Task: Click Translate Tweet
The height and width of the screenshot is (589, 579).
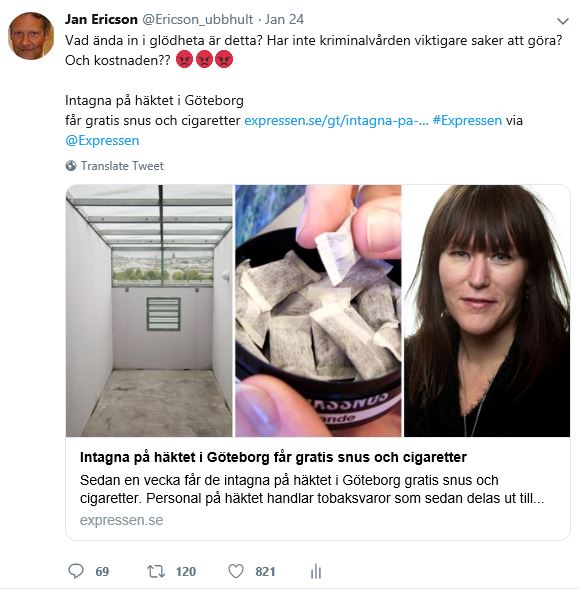Action: (122, 166)
